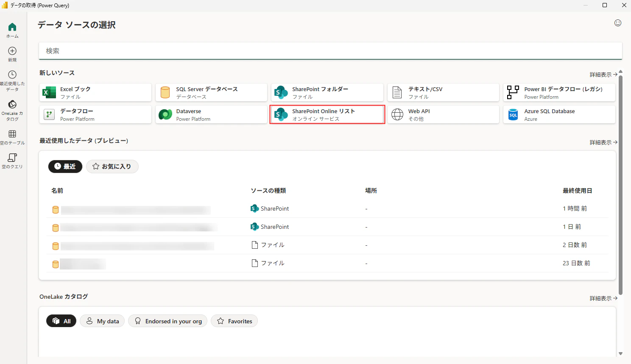Screen dimensions: 631x364
Task: Click the SharePoint text in the 1 日 前 row
Action: click(275, 227)
